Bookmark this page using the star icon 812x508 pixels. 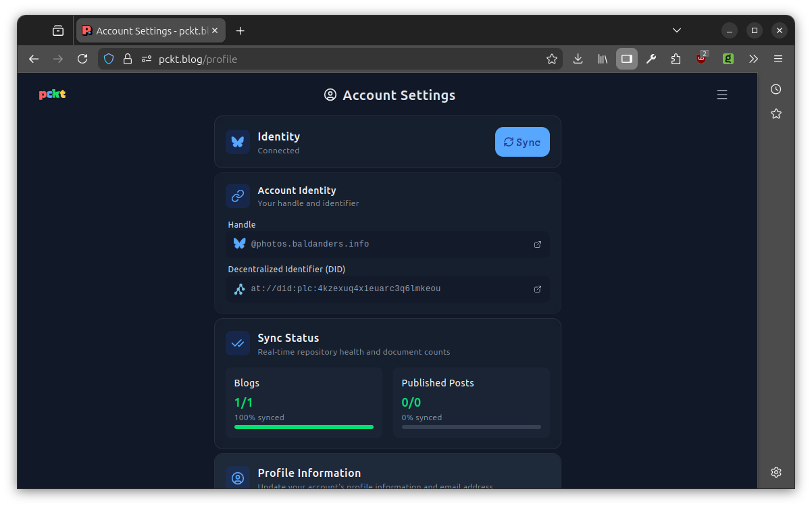click(x=552, y=59)
